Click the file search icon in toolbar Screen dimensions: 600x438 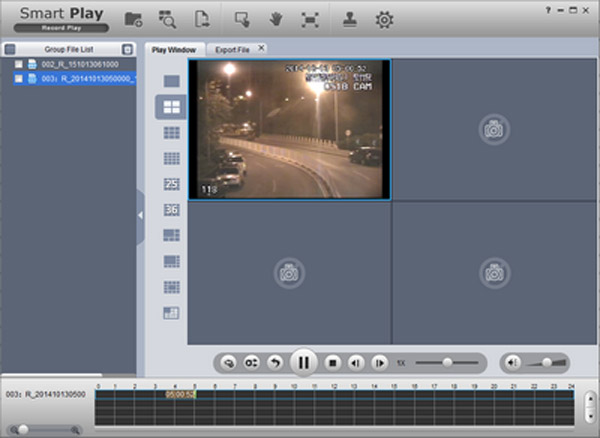coord(167,19)
